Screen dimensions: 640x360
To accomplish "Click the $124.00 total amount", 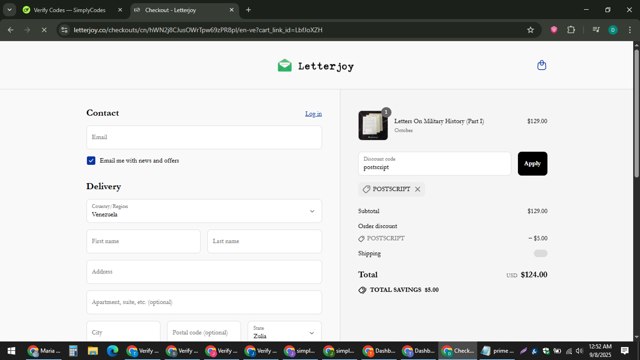I will pyautogui.click(x=534, y=275).
